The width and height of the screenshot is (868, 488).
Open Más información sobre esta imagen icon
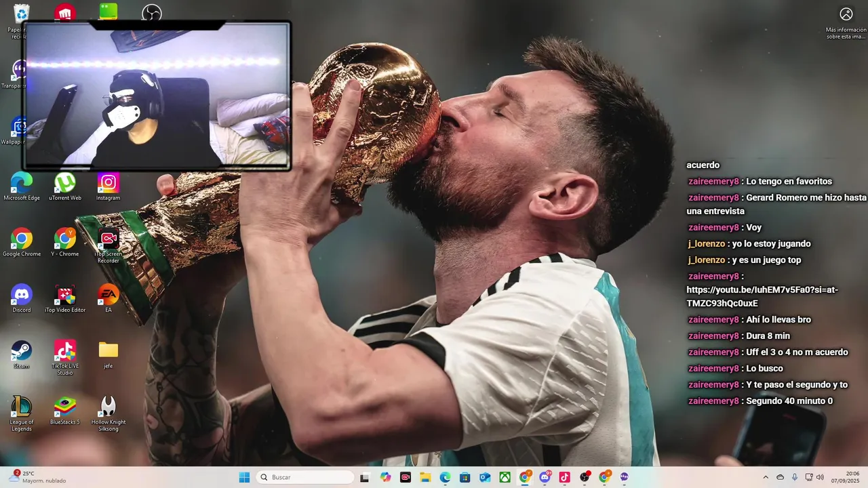click(x=846, y=23)
